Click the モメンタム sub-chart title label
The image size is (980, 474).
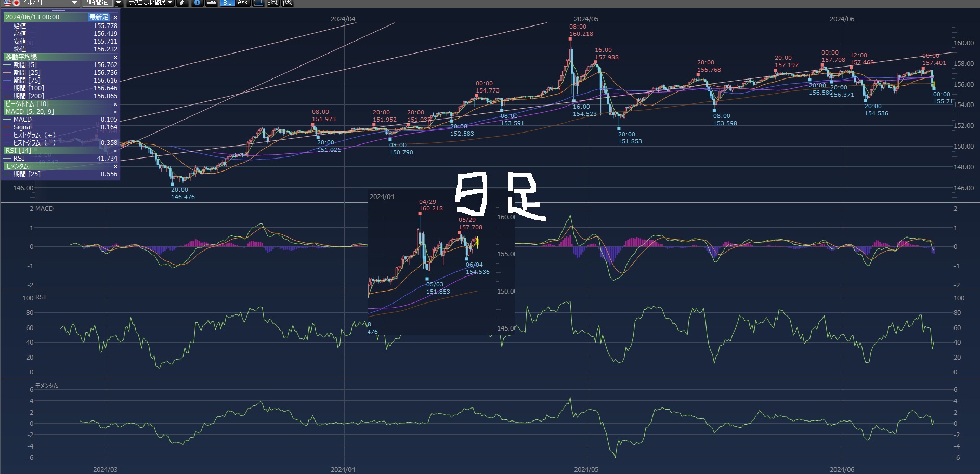tap(47, 386)
